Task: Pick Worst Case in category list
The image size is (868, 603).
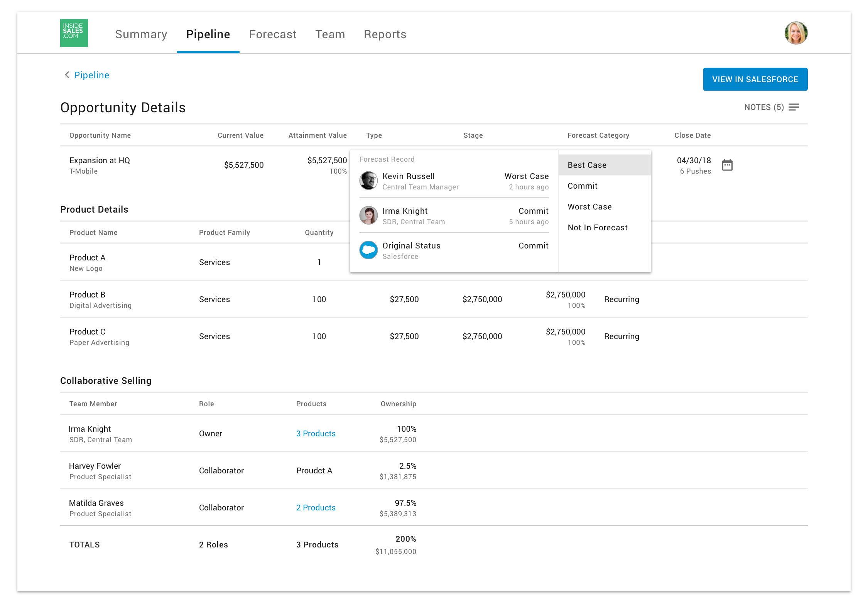Action: coord(589,207)
